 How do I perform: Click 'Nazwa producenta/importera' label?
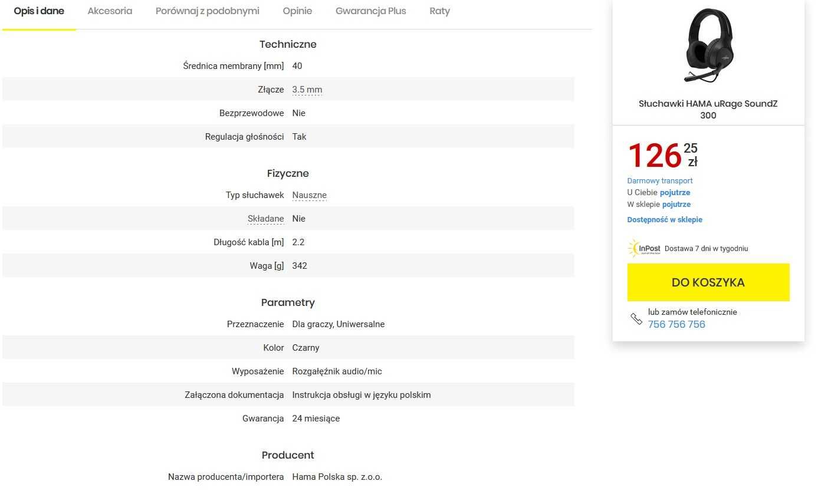226,477
